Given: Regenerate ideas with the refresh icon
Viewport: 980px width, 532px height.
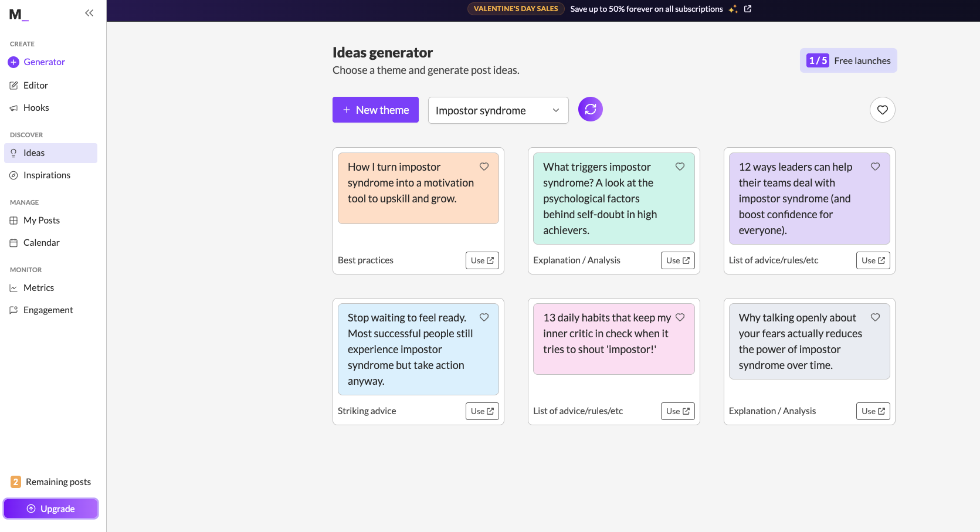Looking at the screenshot, I should pyautogui.click(x=590, y=109).
